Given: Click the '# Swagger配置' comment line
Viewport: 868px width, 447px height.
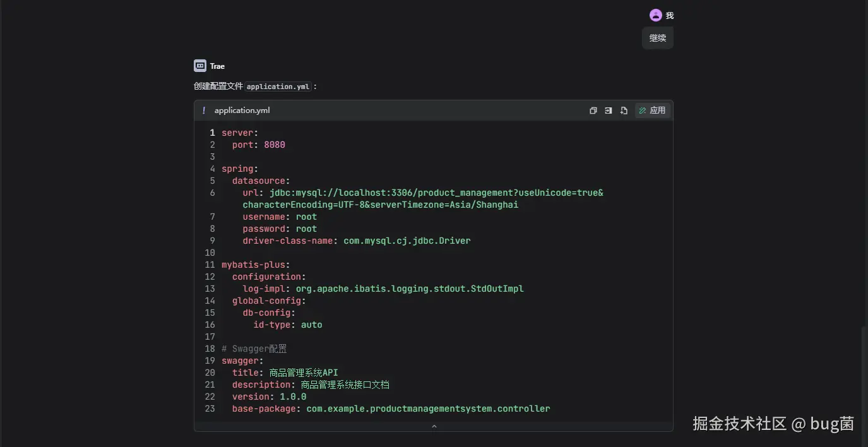Looking at the screenshot, I should pos(254,349).
